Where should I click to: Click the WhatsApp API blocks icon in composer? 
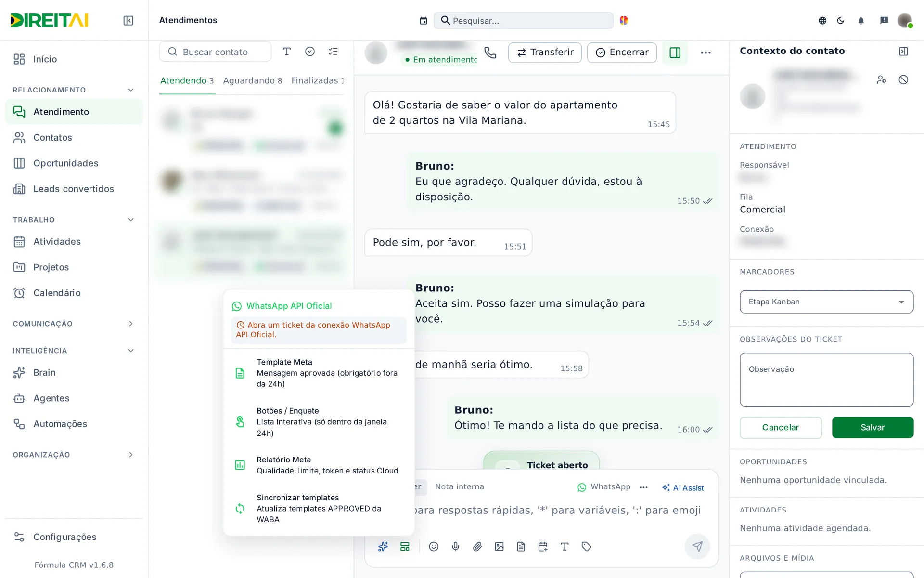(x=405, y=546)
